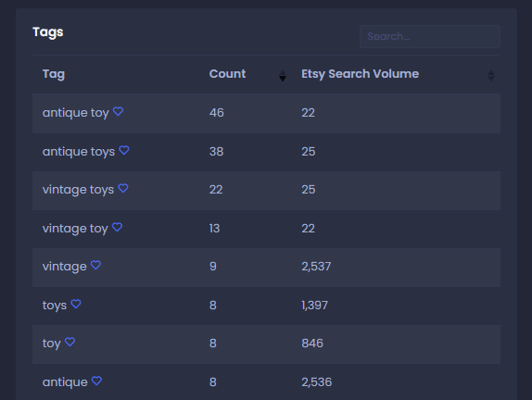Image resolution: width=532 pixels, height=400 pixels.
Task: Open the 'vintage' tag row
Action: tap(266, 268)
